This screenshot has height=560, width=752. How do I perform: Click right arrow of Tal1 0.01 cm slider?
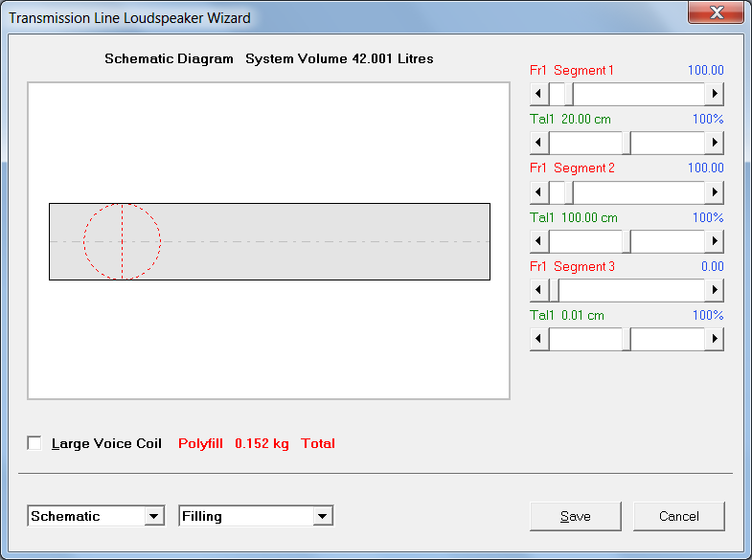click(x=714, y=339)
